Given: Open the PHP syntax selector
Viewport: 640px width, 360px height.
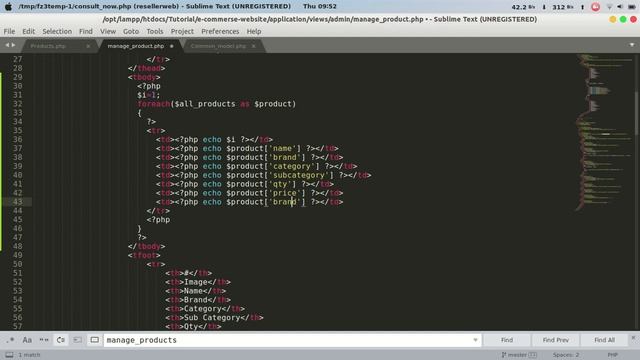Looking at the screenshot, I should (x=612, y=355).
